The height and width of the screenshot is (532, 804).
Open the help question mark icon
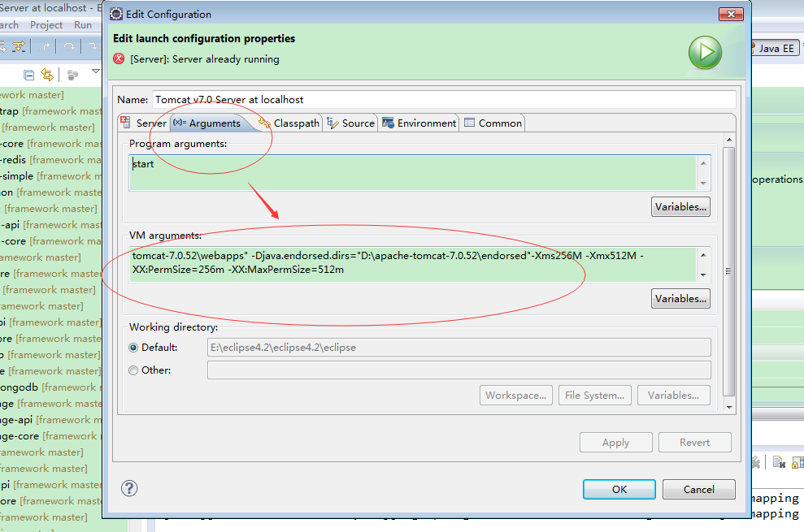129,488
